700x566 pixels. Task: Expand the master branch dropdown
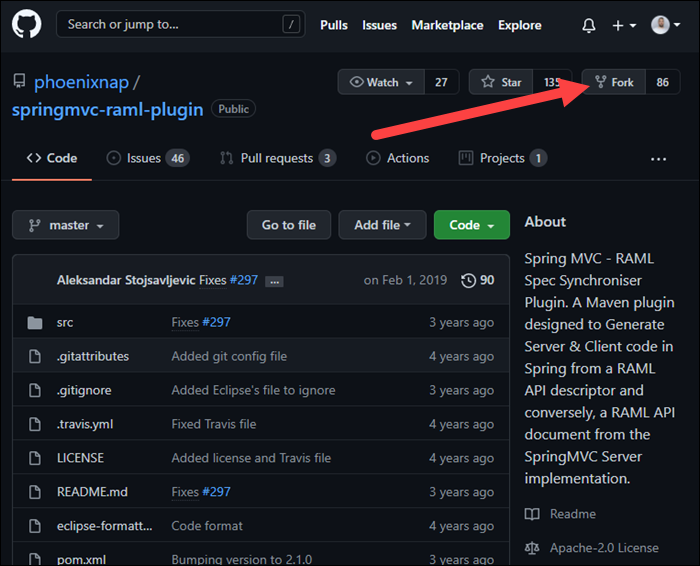(x=66, y=225)
